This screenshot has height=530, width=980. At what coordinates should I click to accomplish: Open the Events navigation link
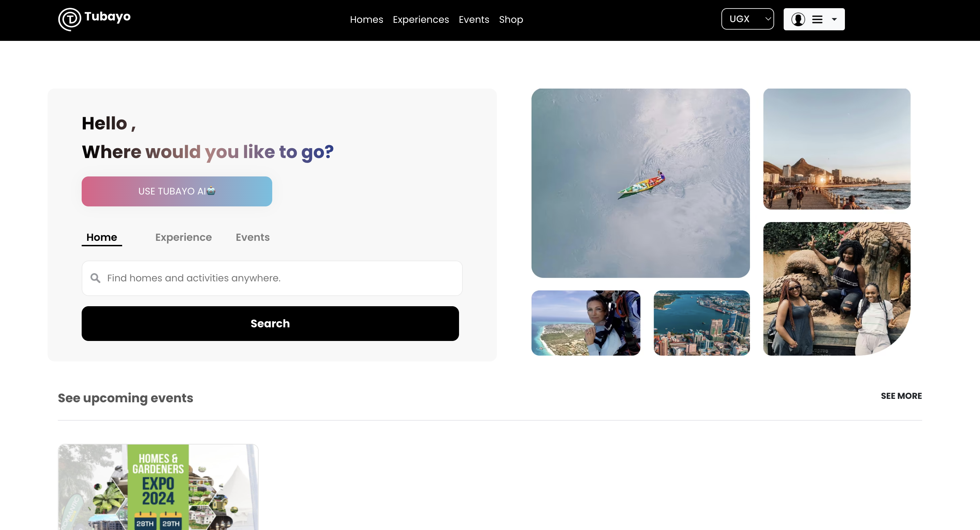click(x=474, y=19)
